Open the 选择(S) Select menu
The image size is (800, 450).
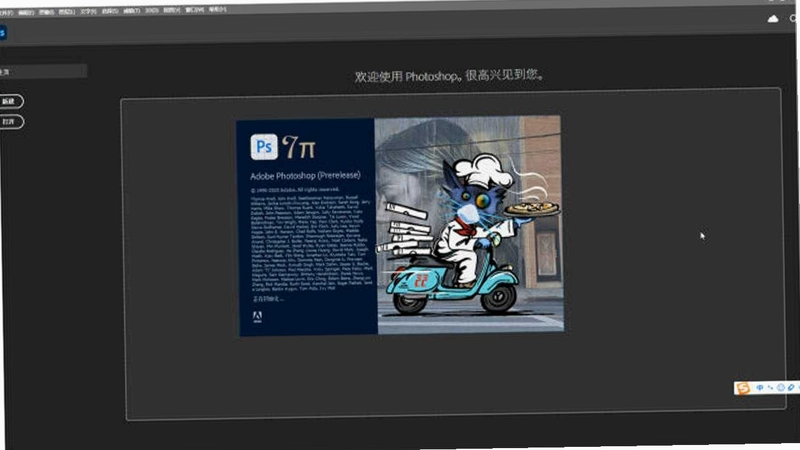[110, 11]
